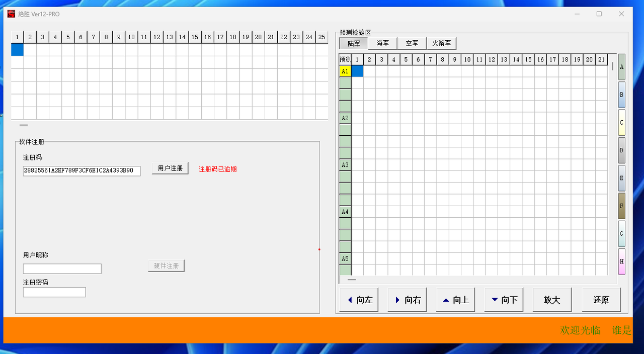Click the 向下 arrow button

(504, 300)
